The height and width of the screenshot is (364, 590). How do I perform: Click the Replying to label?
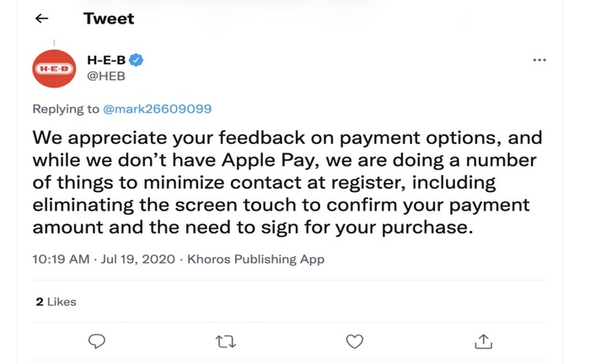(x=66, y=109)
